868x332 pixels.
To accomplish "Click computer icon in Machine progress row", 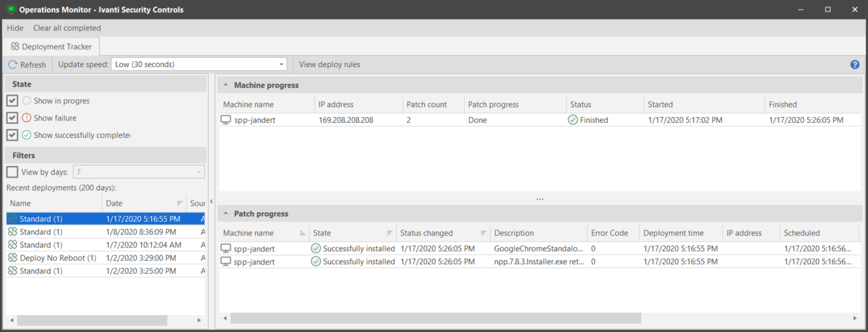I will point(226,120).
